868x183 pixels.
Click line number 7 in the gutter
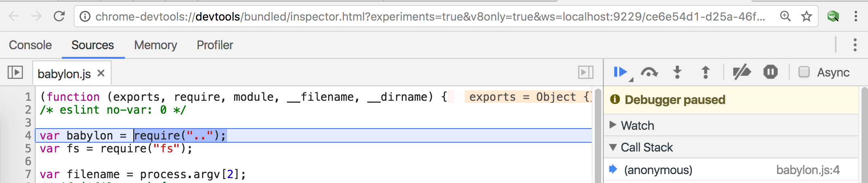28,174
